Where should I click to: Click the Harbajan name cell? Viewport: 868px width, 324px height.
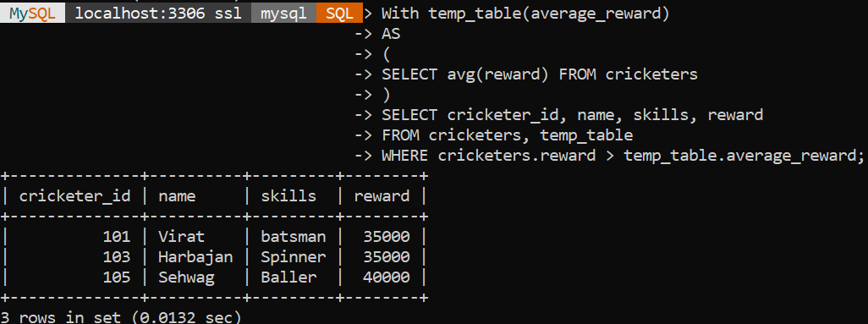(x=195, y=257)
